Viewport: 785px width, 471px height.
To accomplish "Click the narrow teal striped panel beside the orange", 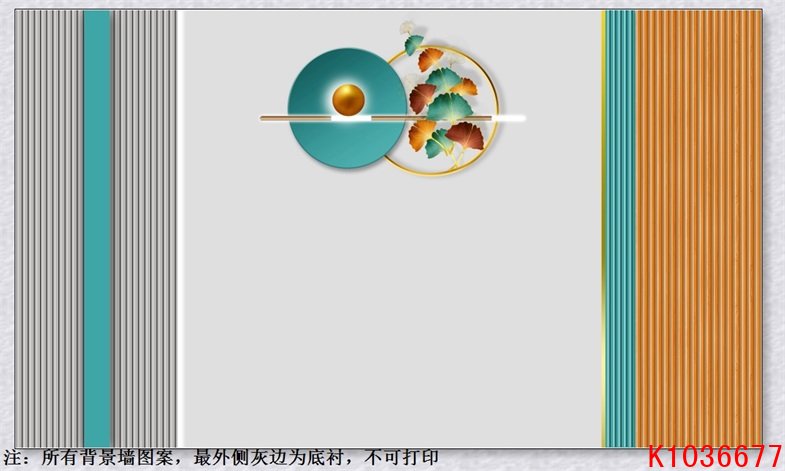I will point(620,229).
